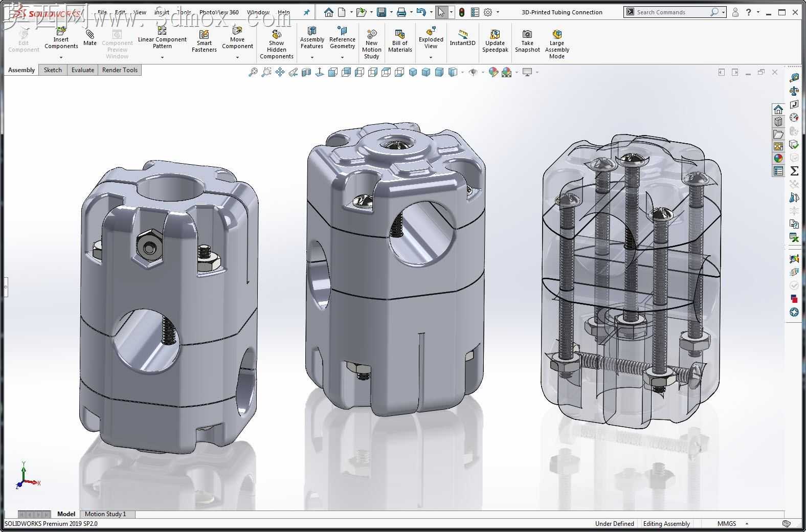Open Assembly Features
806x532 pixels.
pos(312,38)
